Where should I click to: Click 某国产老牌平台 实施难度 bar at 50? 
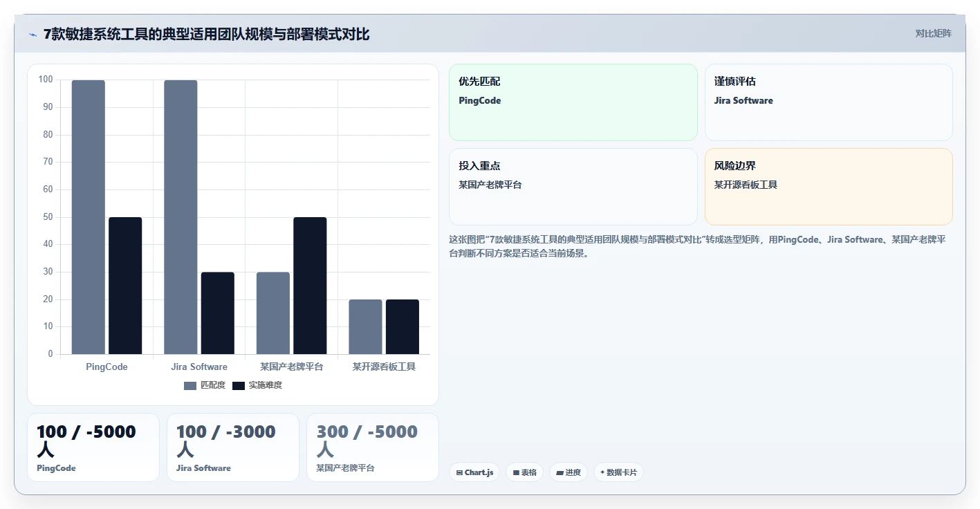click(x=310, y=286)
